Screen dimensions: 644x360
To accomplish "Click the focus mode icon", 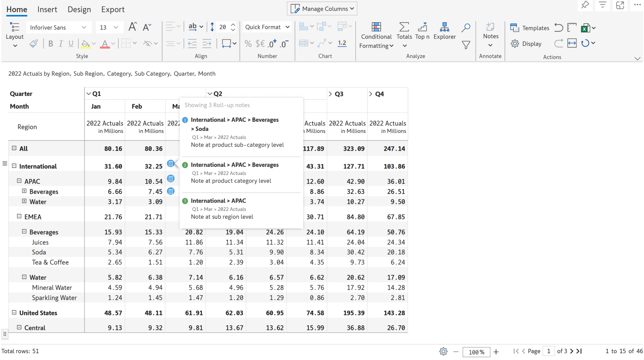I will click(x=620, y=5).
